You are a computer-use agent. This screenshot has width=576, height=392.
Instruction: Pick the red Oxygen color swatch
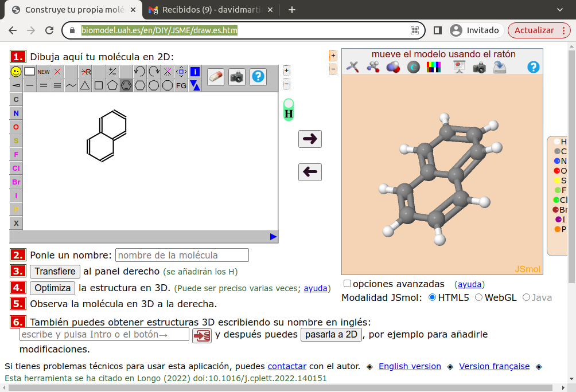tap(557, 171)
